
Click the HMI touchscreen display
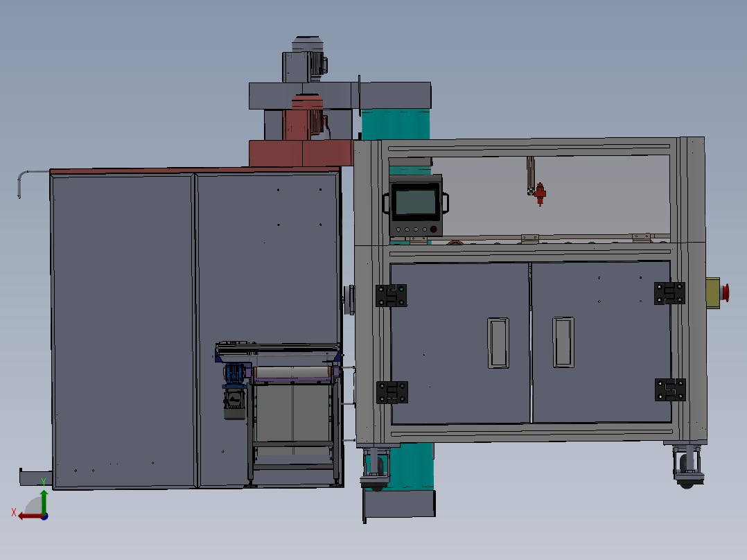415,202
